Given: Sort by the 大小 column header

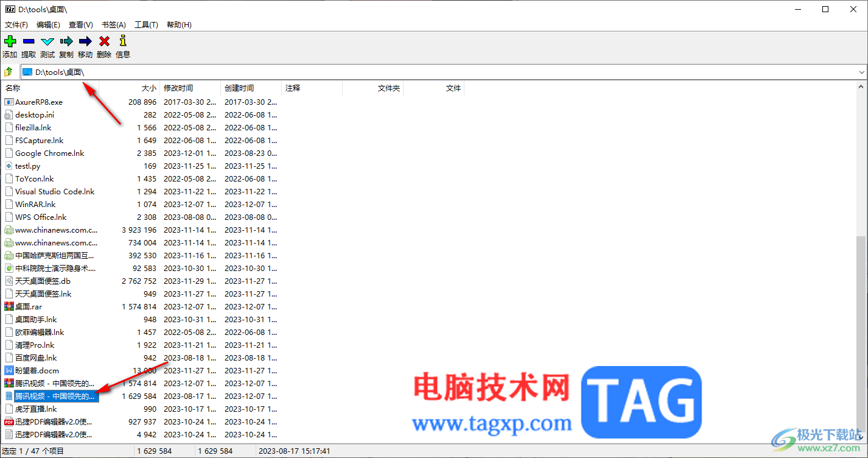Looking at the screenshot, I should (130, 88).
